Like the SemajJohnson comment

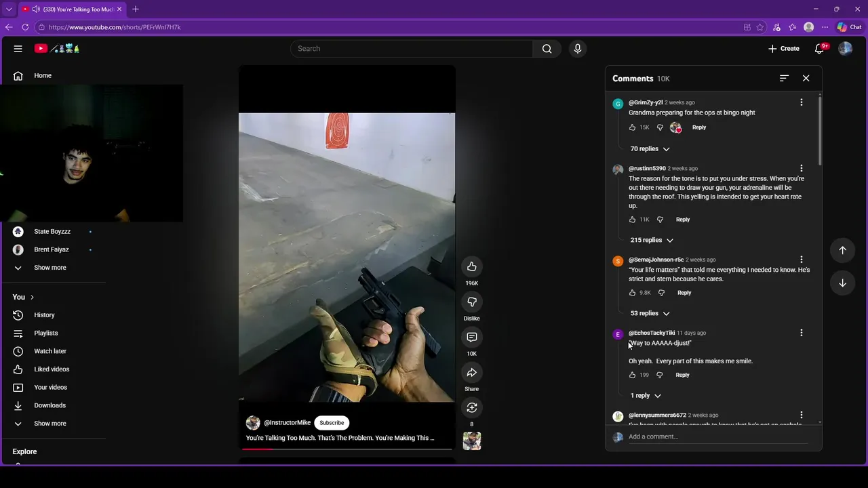(633, 293)
